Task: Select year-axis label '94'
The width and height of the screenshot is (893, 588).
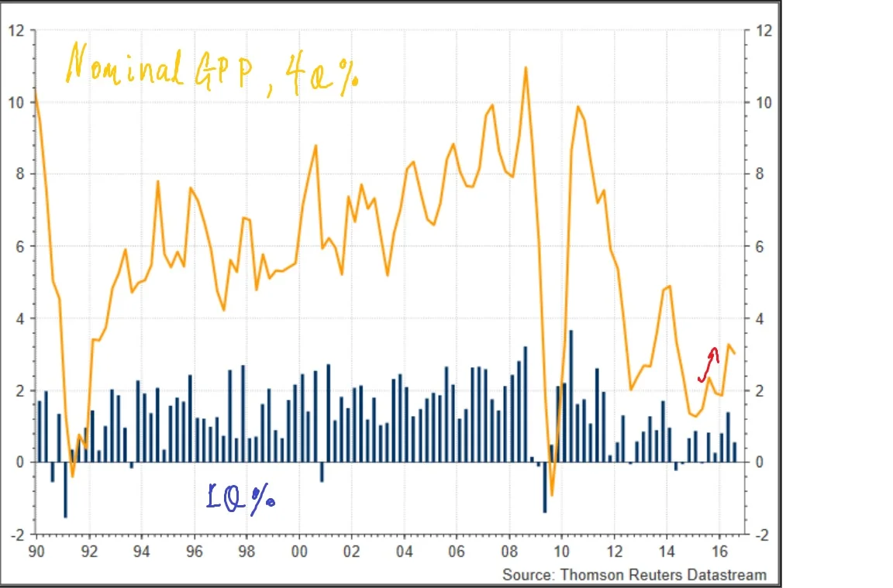Action: pyautogui.click(x=142, y=551)
